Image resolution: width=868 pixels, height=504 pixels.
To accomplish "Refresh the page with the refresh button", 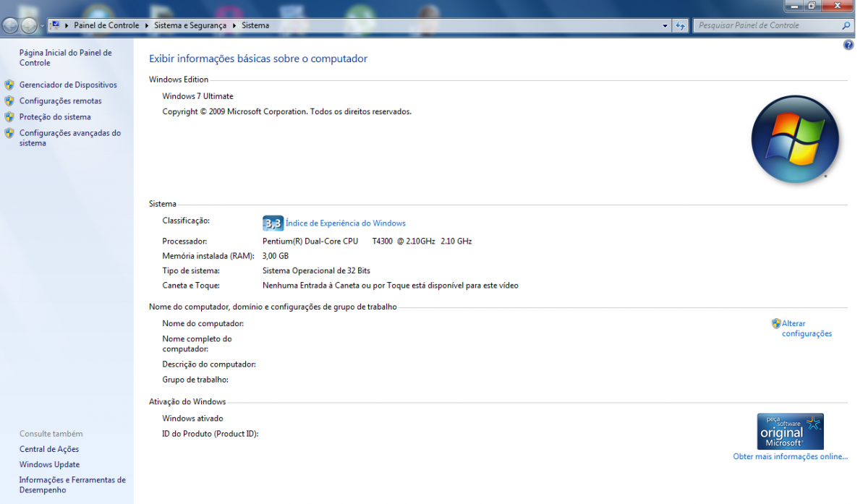I will pos(680,25).
